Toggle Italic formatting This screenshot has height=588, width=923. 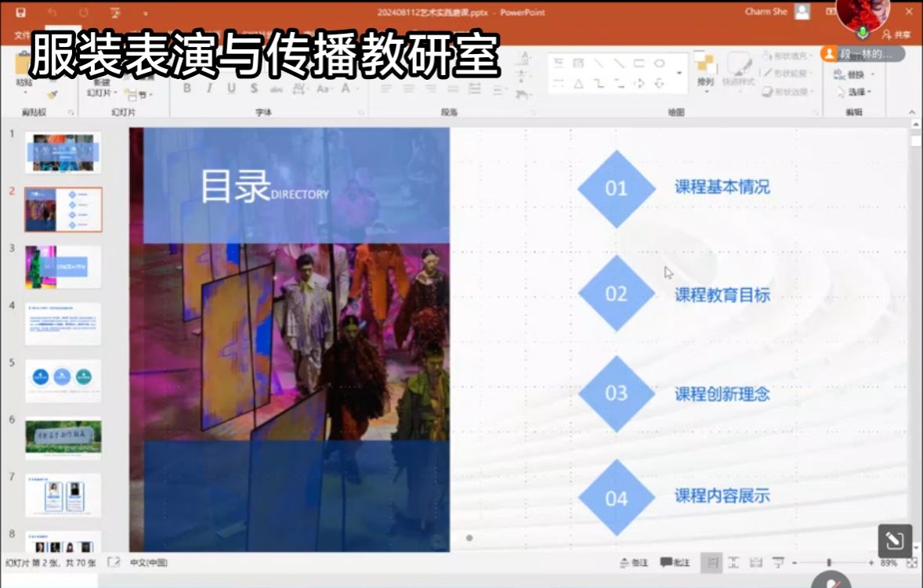click(x=209, y=88)
